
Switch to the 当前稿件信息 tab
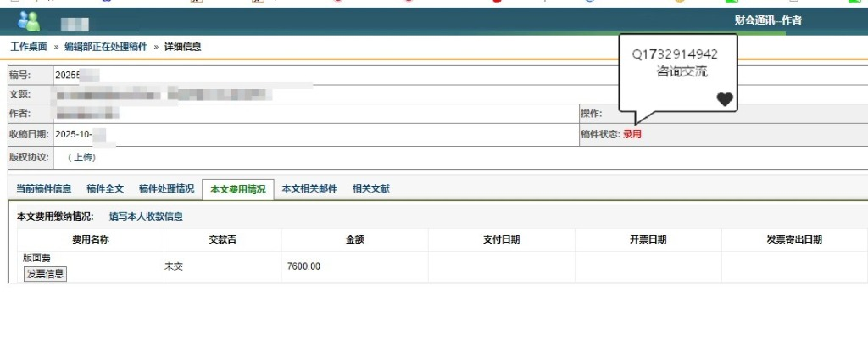pos(44,188)
